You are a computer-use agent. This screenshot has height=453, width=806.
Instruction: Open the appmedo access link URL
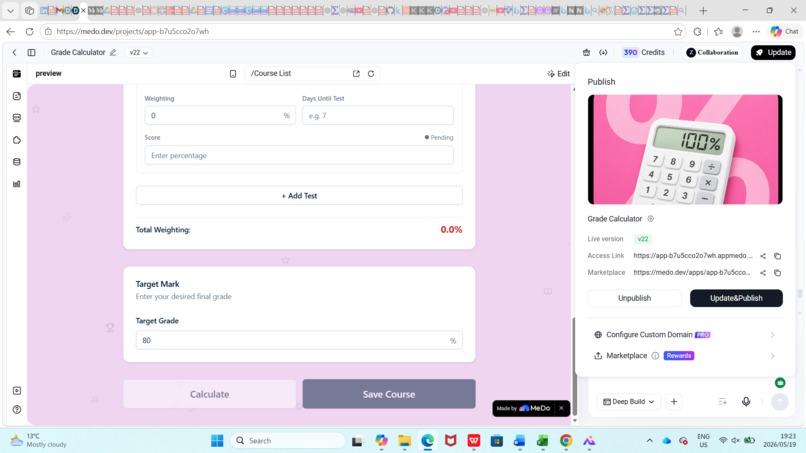tap(693, 256)
